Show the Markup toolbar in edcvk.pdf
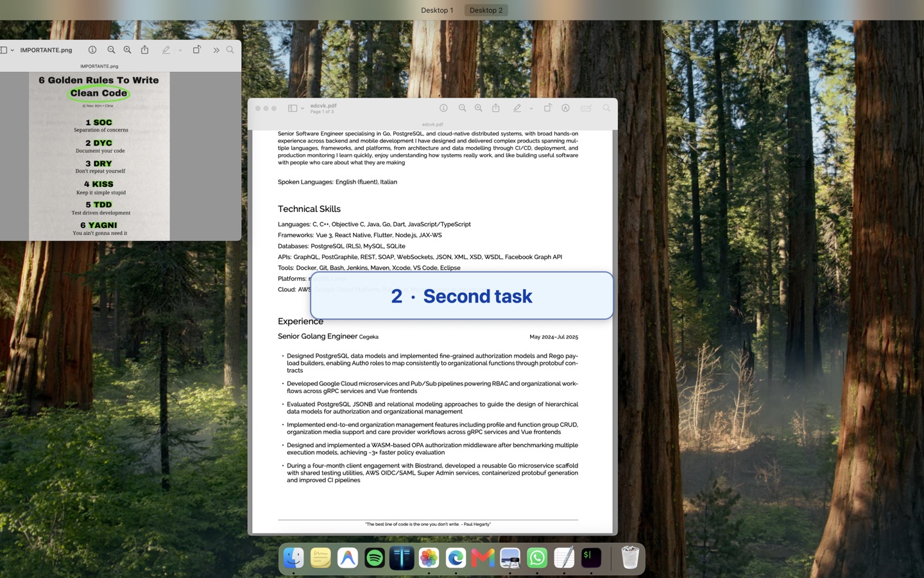This screenshot has width=924, height=578. (x=566, y=109)
